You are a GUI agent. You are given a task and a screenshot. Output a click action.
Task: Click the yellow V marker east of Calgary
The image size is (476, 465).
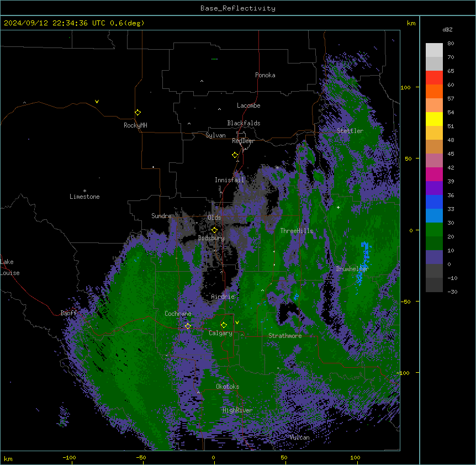coord(237,323)
